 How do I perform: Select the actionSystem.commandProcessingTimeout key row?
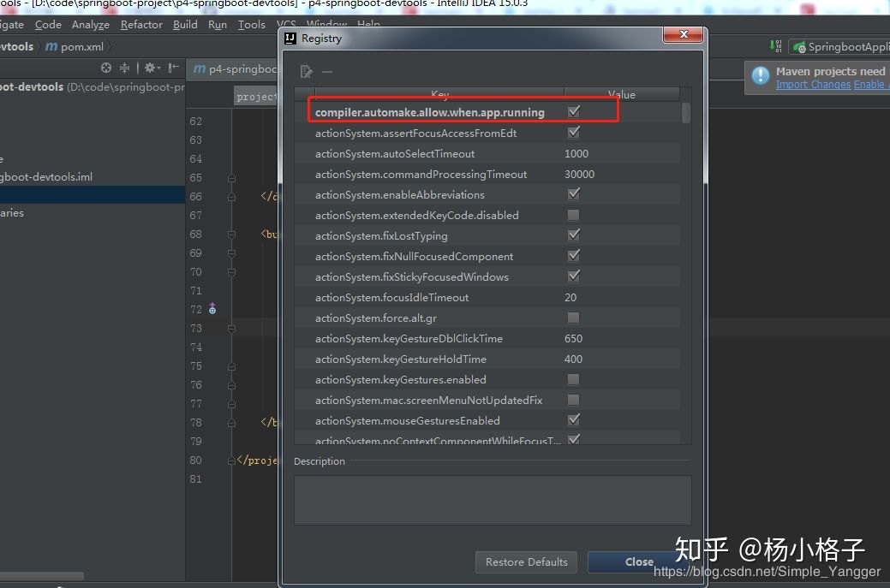click(421, 174)
